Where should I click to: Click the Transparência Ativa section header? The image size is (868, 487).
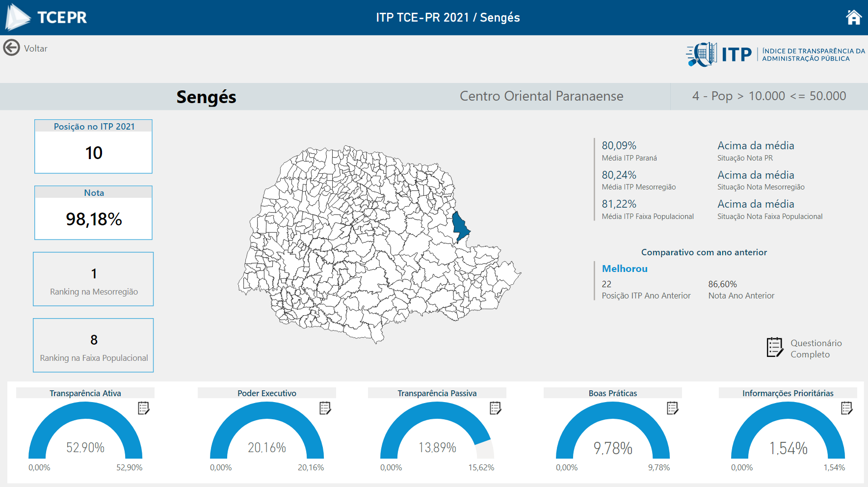pyautogui.click(x=85, y=393)
